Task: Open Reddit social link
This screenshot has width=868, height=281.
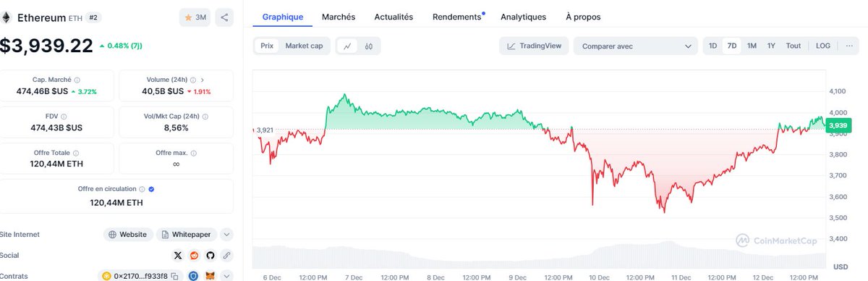Action: pos(195,256)
